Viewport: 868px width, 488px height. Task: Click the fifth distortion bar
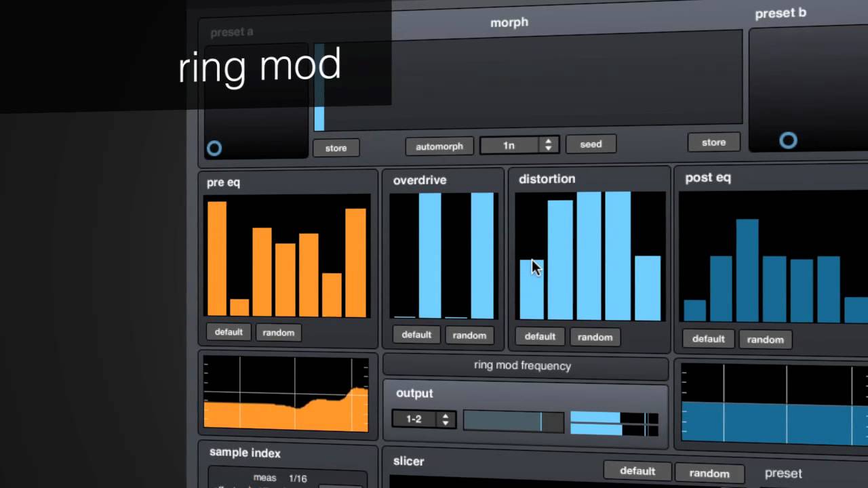click(x=648, y=288)
